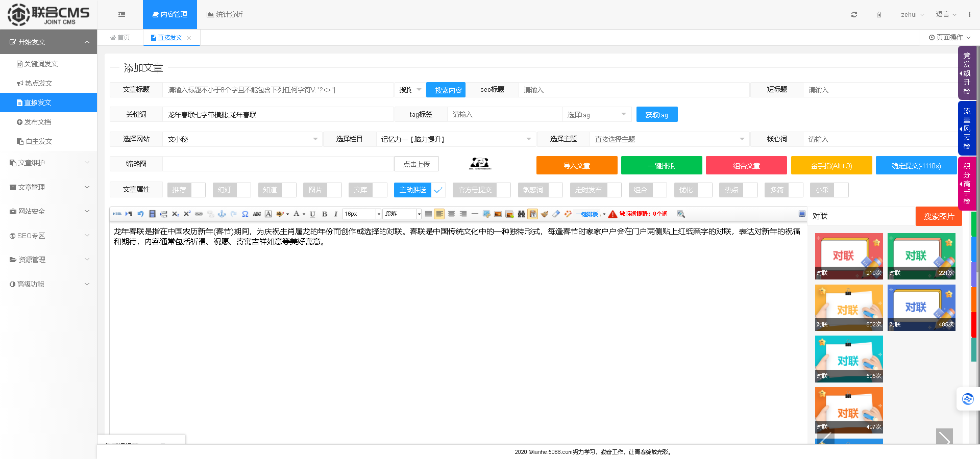Image resolution: width=980 pixels, height=459 pixels.
Task: Click the anchor icon in editor toolbar
Action: (222, 214)
